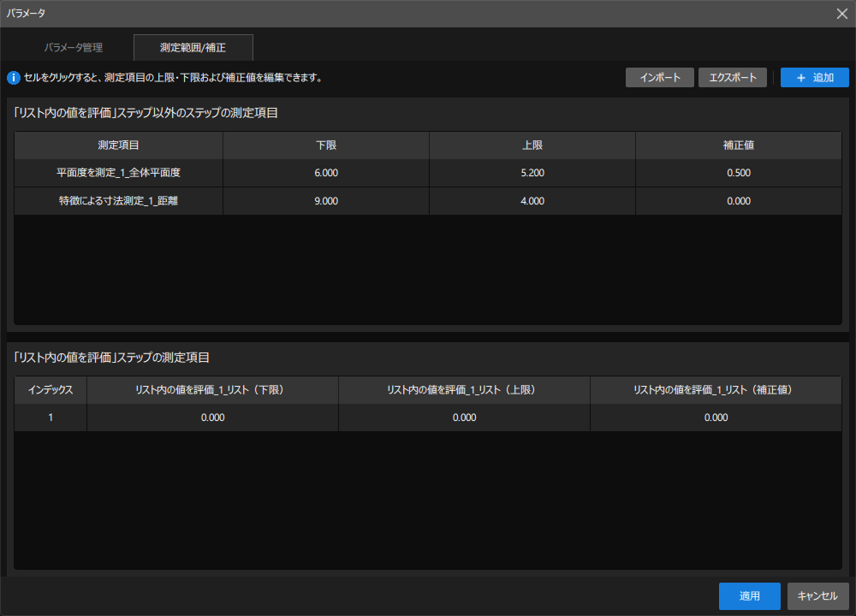Click the リスト内の値を評価_1_リスト（下限） header
This screenshot has width=856, height=616.
tap(212, 389)
